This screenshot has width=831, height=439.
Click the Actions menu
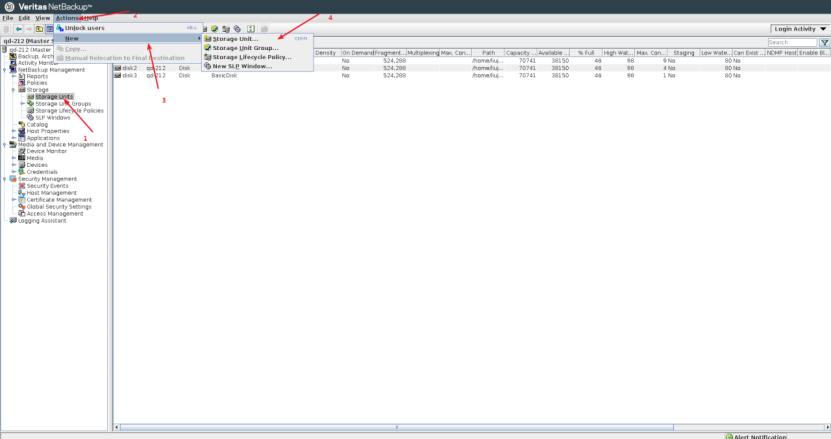click(x=67, y=18)
